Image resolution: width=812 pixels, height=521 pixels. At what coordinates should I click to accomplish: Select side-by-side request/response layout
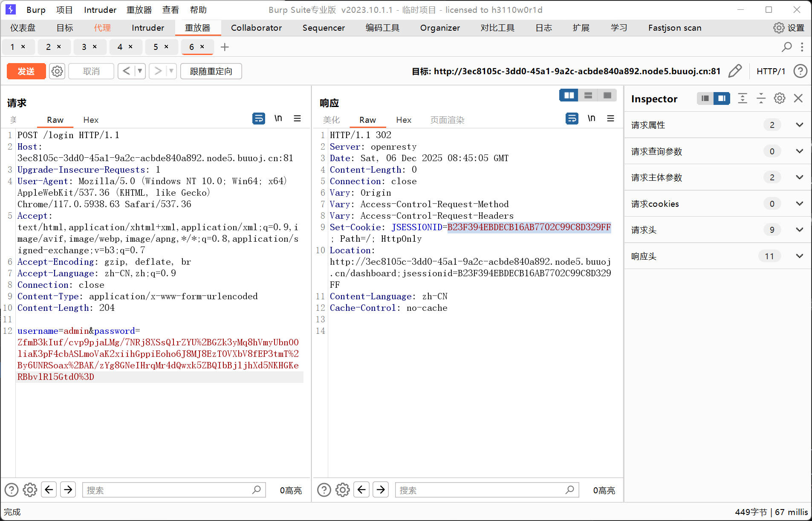569,95
